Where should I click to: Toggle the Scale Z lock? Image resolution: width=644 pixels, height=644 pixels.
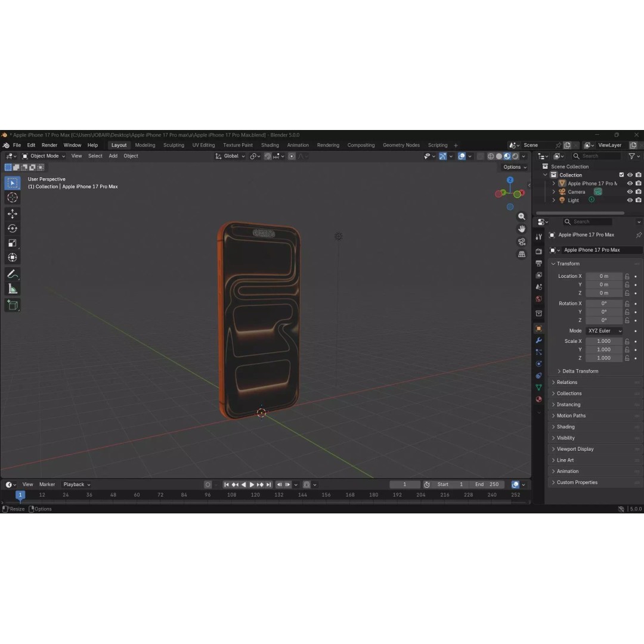click(627, 358)
